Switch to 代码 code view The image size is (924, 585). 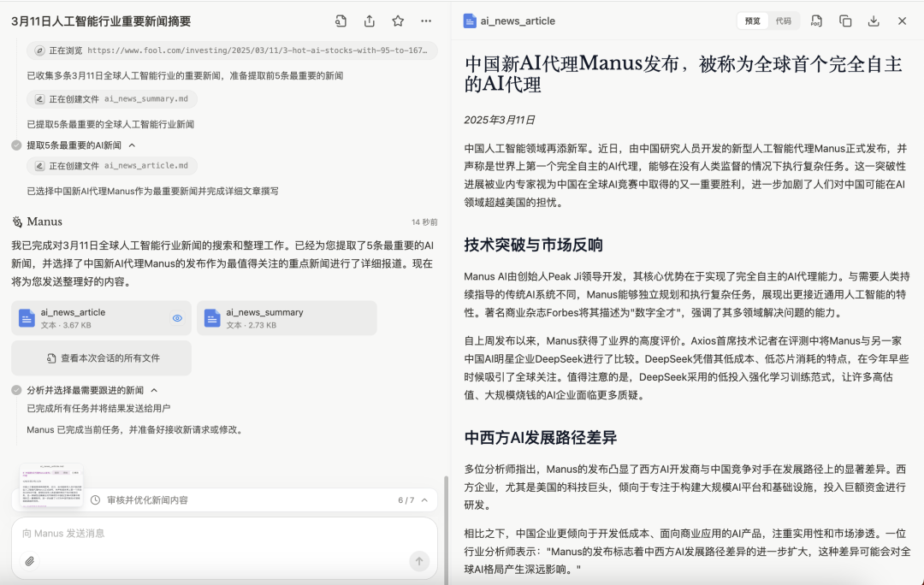[783, 21]
